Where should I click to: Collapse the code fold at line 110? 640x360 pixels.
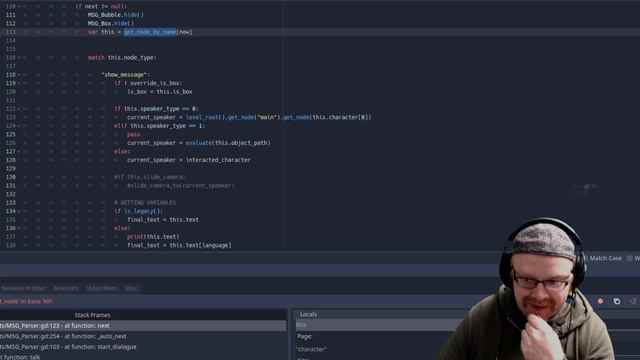pyautogui.click(x=19, y=6)
